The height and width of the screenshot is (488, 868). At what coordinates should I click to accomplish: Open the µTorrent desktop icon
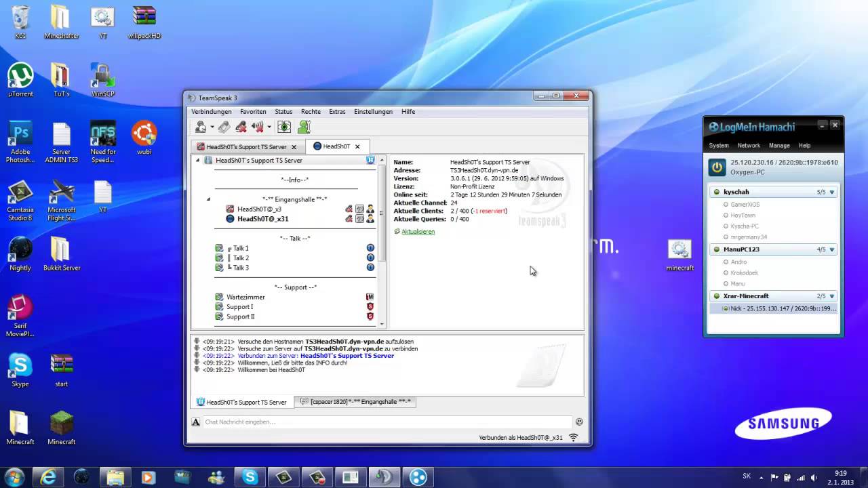tap(20, 80)
